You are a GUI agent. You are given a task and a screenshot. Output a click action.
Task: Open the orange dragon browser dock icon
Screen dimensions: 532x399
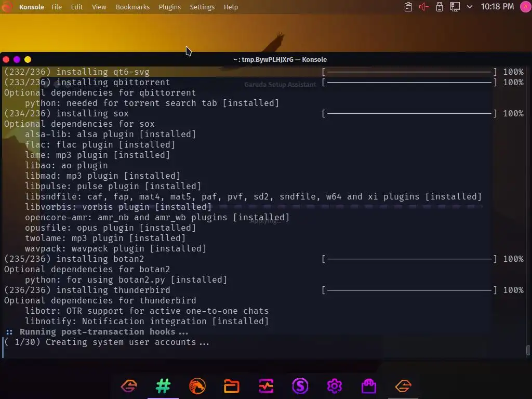tap(197, 386)
